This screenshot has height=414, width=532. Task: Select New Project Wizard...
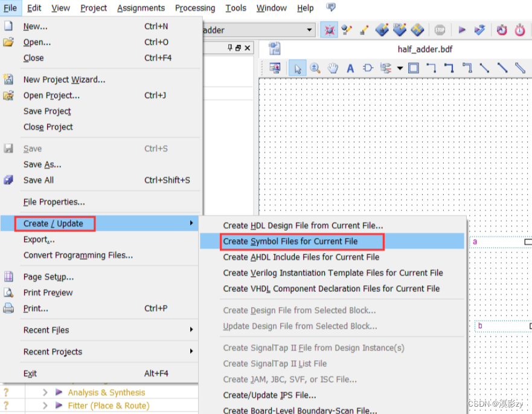coord(100,79)
